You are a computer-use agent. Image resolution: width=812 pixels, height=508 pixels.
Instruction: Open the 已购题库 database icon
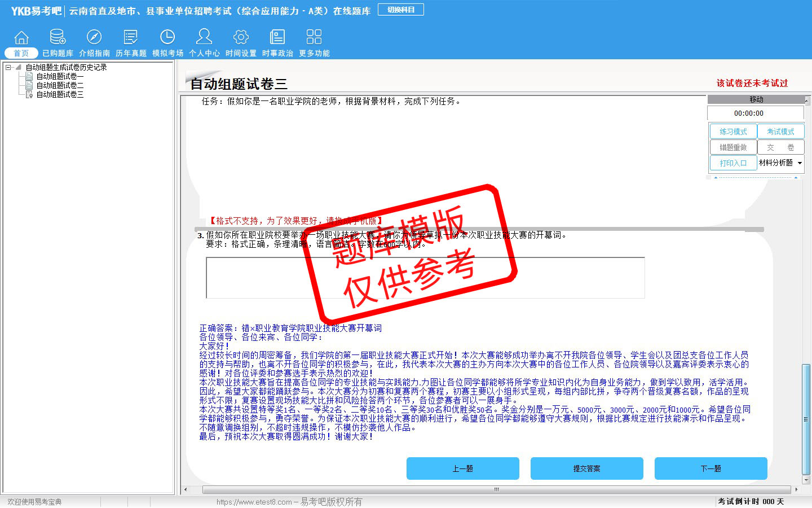coord(58,38)
